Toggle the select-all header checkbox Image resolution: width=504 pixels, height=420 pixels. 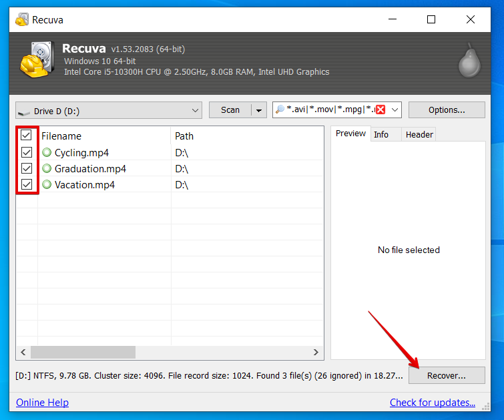pyautogui.click(x=27, y=136)
